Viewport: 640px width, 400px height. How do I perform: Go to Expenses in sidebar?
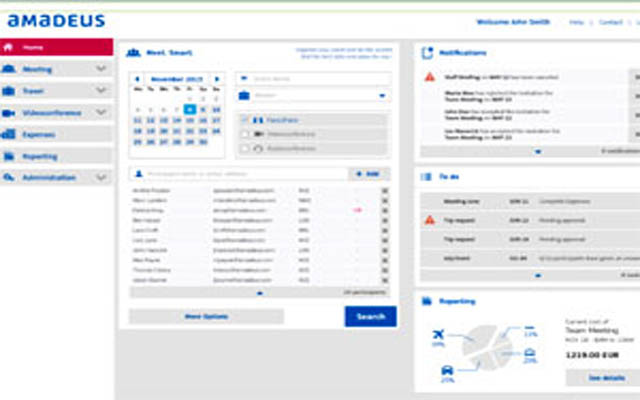coord(56,134)
